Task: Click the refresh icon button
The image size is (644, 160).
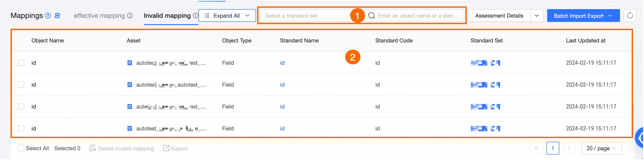Action: [x=630, y=15]
